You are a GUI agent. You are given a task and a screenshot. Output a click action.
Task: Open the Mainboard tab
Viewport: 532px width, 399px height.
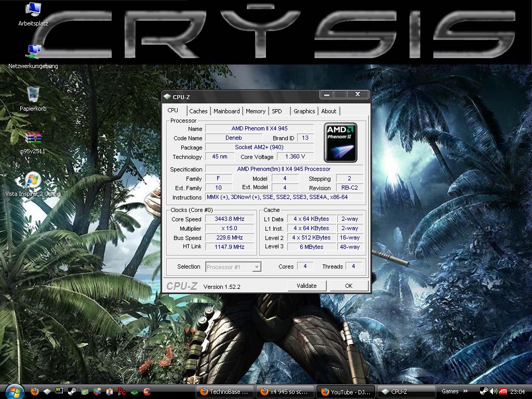(227, 111)
